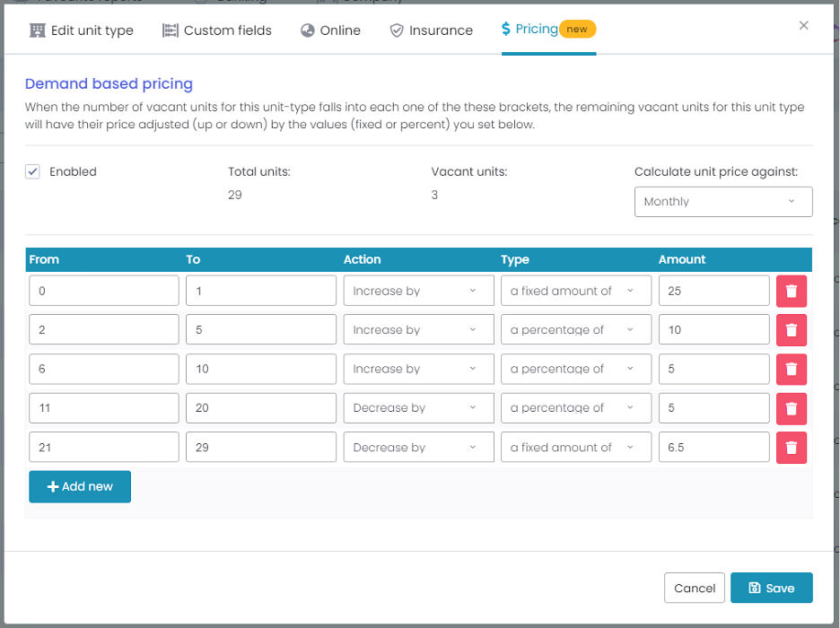Image resolution: width=840 pixels, height=628 pixels.
Task: Switch to the Insurance tab
Action: [x=432, y=31]
